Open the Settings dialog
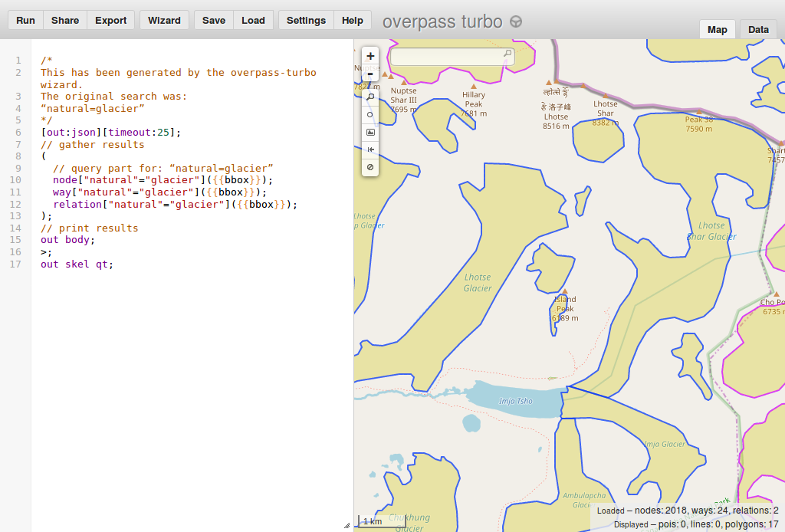This screenshot has height=532, width=785. tap(306, 20)
